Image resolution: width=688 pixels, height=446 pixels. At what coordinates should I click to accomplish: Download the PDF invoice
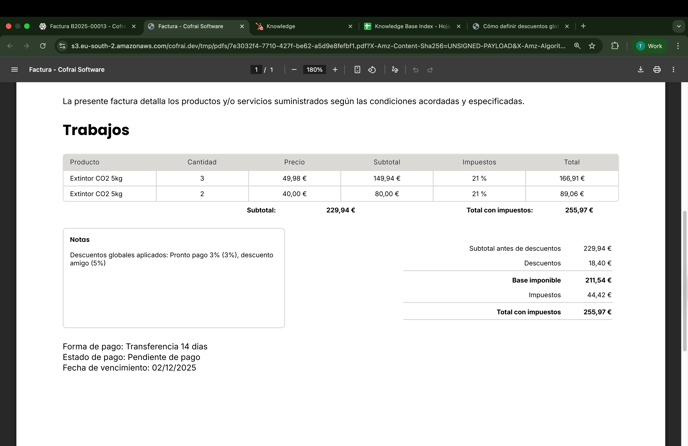click(641, 69)
